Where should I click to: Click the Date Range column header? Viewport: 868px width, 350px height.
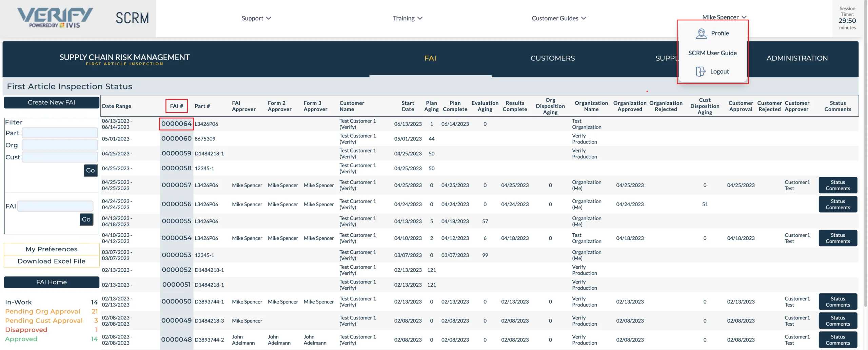point(116,106)
